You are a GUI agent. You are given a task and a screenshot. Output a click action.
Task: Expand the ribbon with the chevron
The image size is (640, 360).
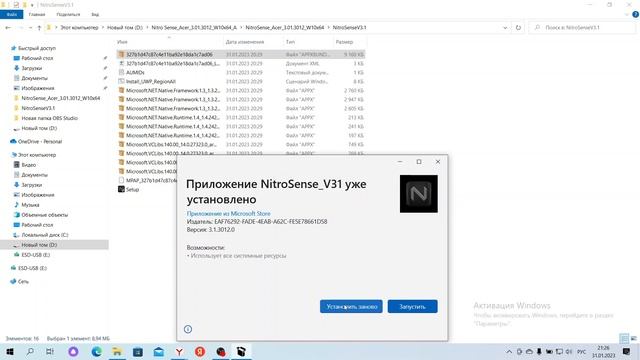point(627,14)
